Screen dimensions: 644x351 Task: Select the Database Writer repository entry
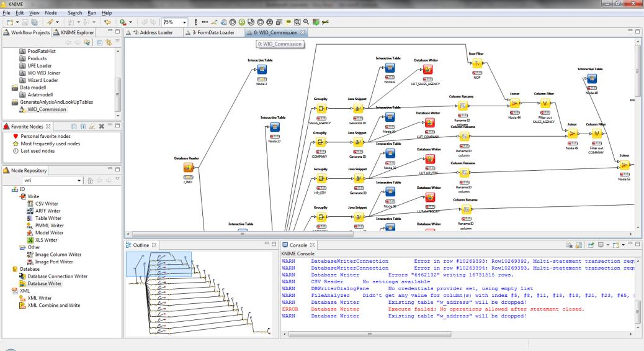point(44,283)
